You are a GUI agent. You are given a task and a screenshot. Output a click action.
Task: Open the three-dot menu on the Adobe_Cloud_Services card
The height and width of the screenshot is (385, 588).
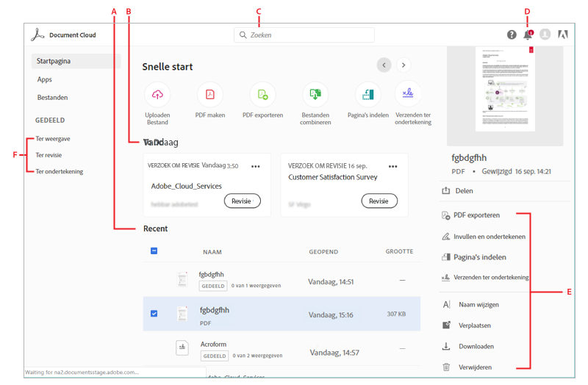pyautogui.click(x=256, y=166)
